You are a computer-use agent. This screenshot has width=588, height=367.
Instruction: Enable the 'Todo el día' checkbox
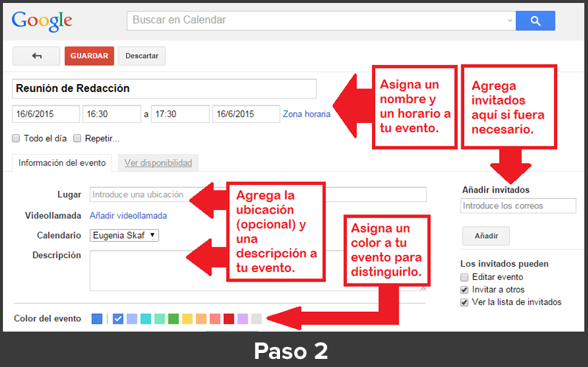pyautogui.click(x=16, y=138)
